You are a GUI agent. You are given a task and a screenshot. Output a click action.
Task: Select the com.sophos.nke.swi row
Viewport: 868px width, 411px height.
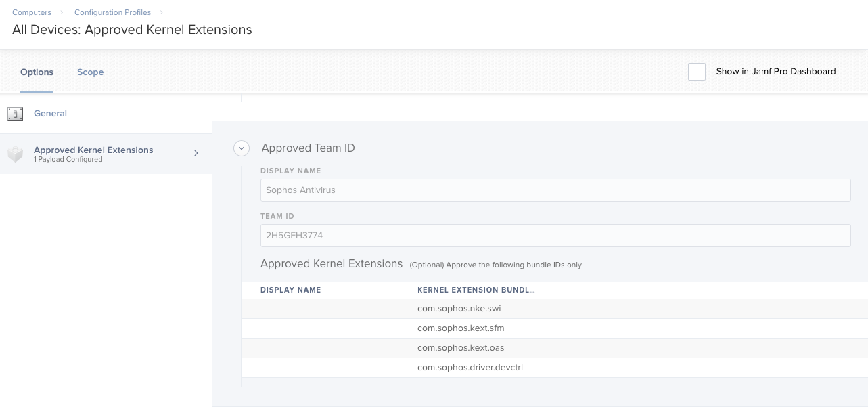[x=555, y=309]
